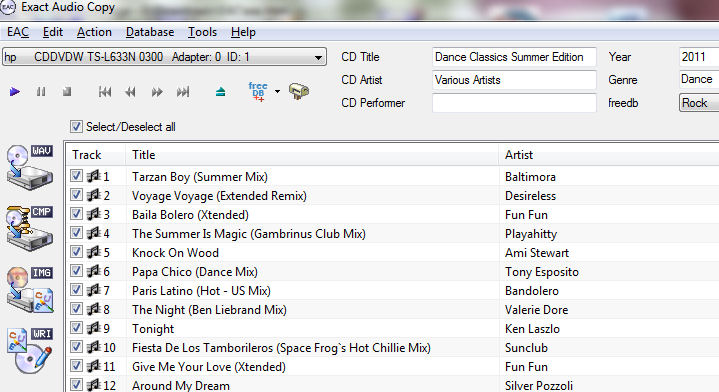Sort by Title column header
Image resolution: width=719 pixels, height=392 pixels.
312,155
